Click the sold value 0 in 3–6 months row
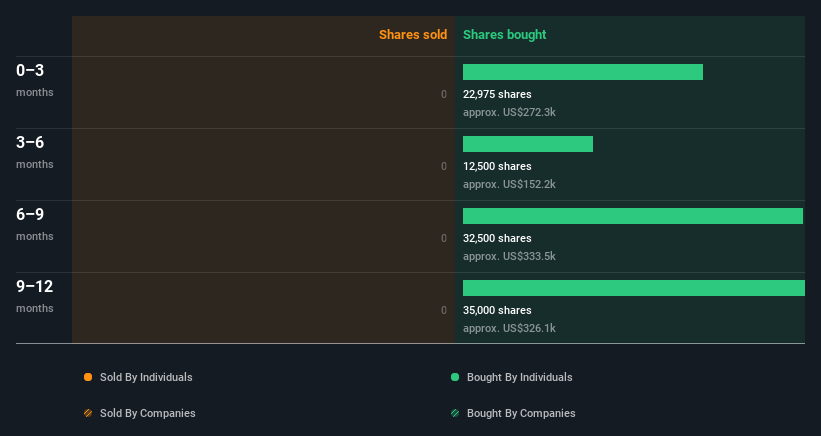The height and width of the screenshot is (436, 821). click(444, 166)
